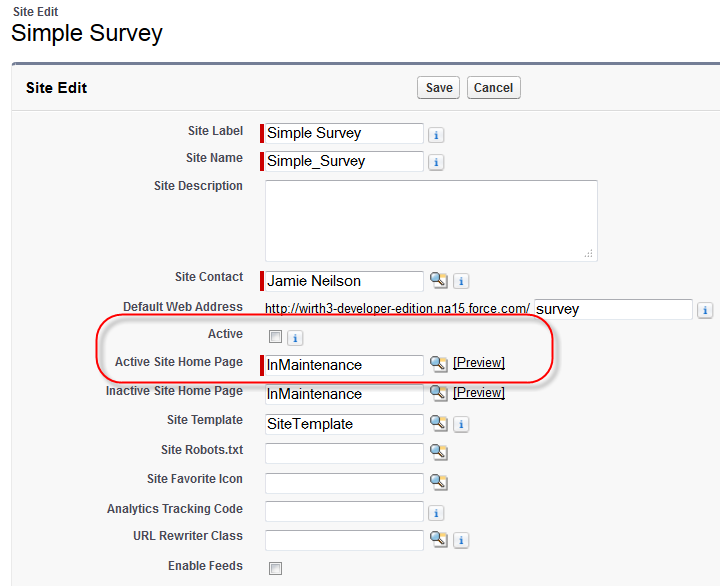Open Site Contact lookup magnifier icon
Viewport: 720px width, 586px height.
pos(439,280)
